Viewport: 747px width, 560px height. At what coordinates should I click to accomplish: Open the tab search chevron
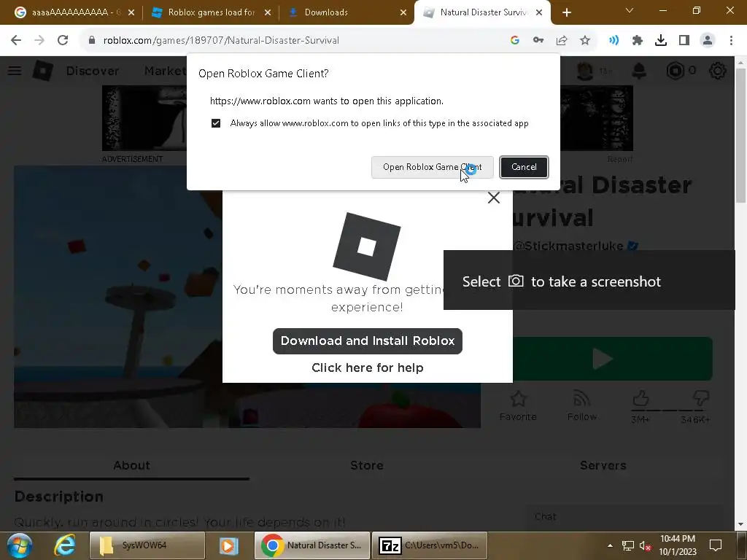(630, 10)
